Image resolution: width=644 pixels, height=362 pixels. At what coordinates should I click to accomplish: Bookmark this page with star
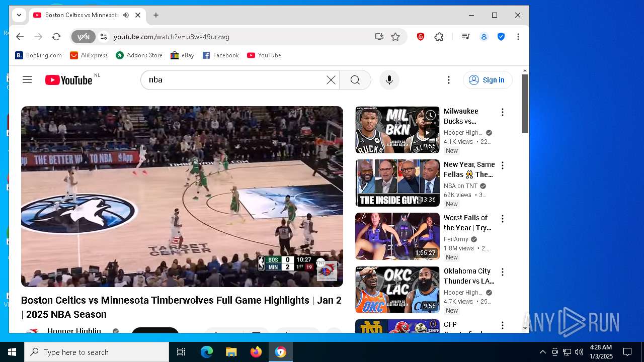pos(395,37)
